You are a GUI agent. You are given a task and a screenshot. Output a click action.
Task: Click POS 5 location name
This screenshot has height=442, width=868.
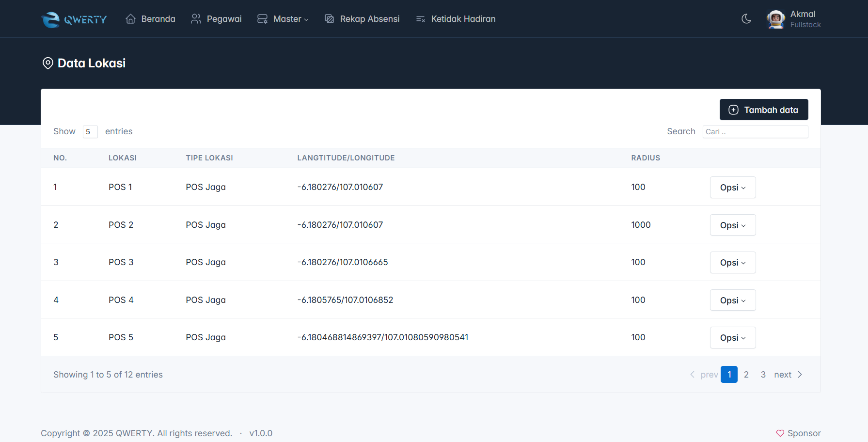pyautogui.click(x=121, y=337)
